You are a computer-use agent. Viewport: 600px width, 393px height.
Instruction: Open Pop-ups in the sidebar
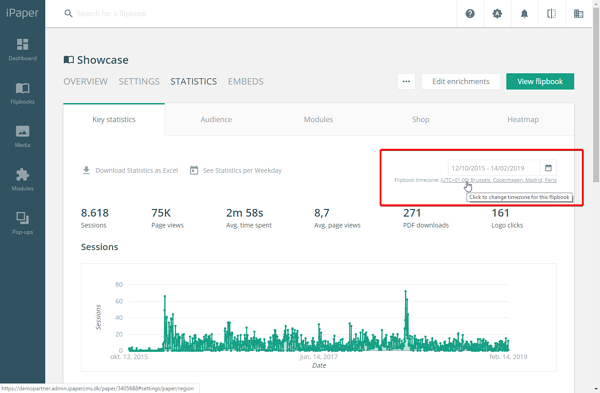[x=23, y=223]
